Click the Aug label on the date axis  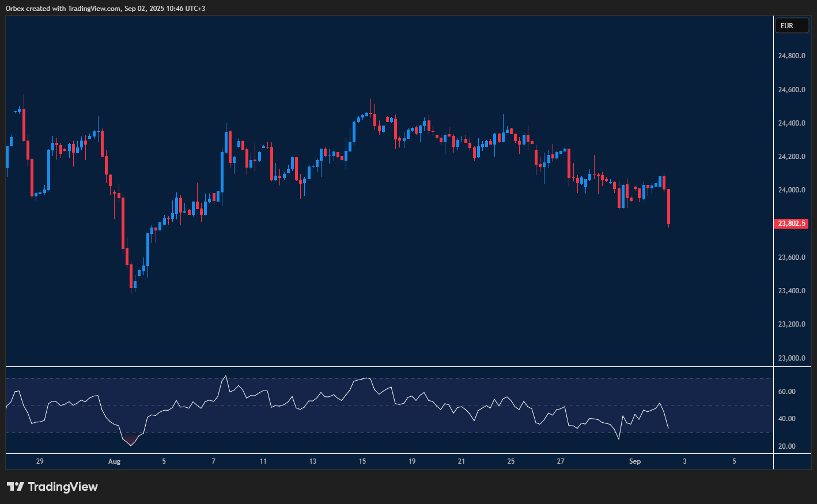coord(114,461)
